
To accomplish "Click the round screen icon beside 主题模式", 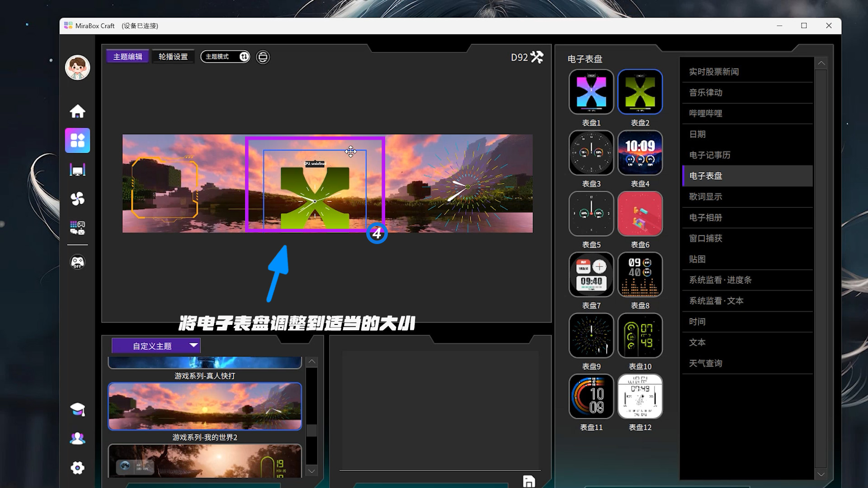I will [263, 57].
